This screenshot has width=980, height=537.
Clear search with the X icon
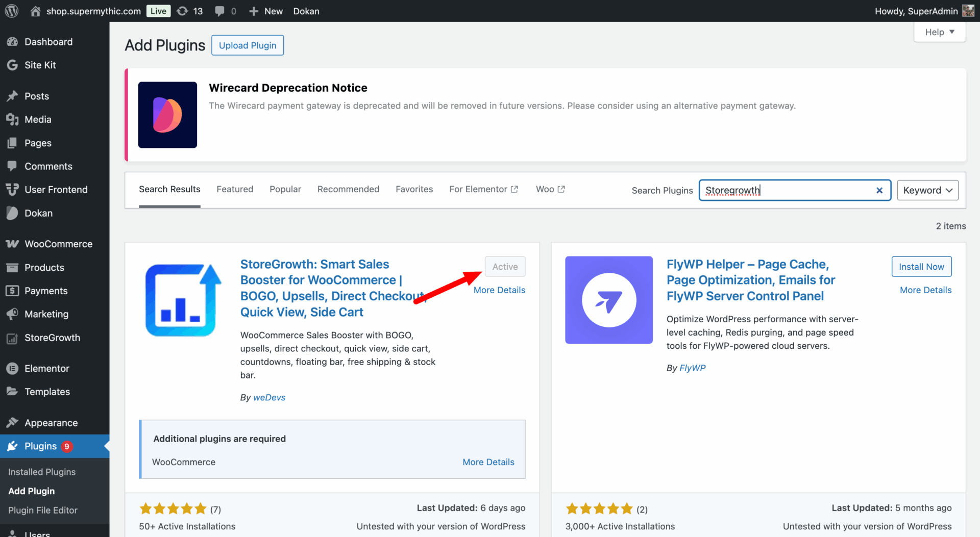(x=879, y=190)
